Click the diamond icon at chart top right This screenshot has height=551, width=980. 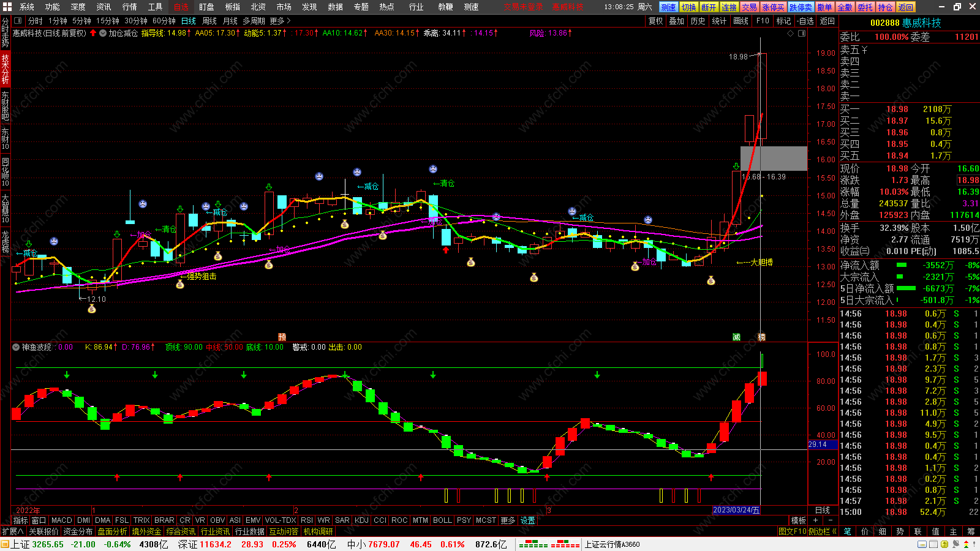(x=790, y=33)
